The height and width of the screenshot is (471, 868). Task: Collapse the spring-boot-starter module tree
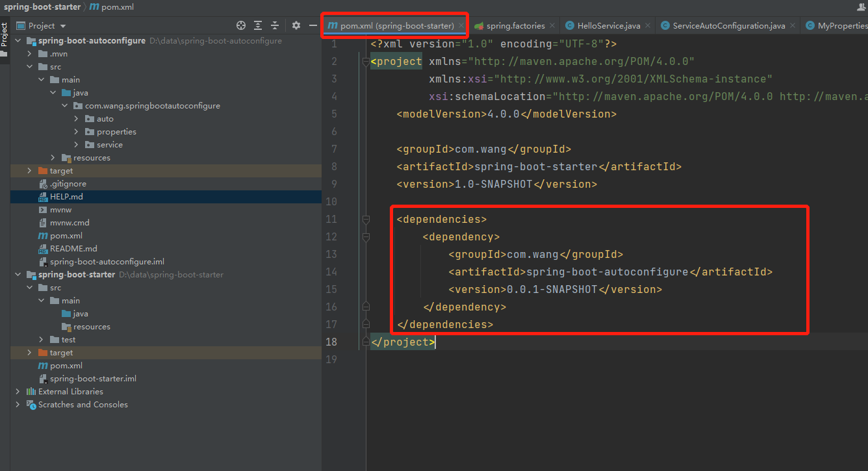click(x=18, y=275)
